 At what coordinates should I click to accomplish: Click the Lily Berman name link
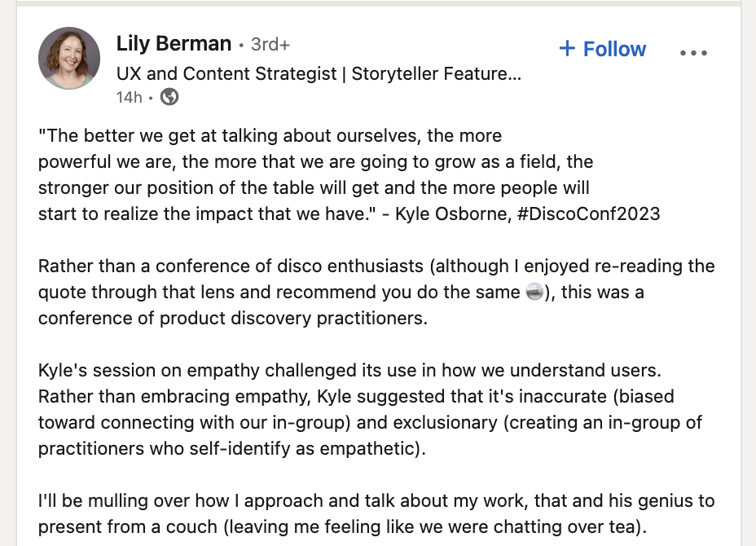click(x=174, y=43)
